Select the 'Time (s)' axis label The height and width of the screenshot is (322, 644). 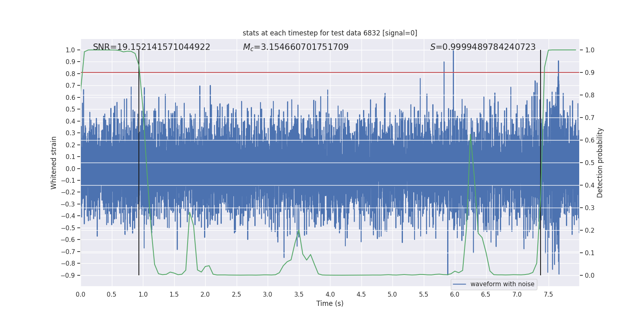pyautogui.click(x=330, y=303)
